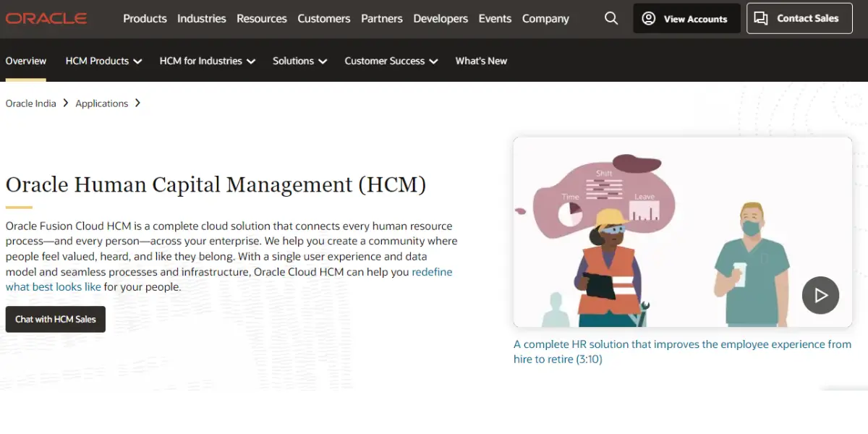Expand the HCM Products dropdown
Viewport: 868px width, 434px height.
[x=103, y=61]
